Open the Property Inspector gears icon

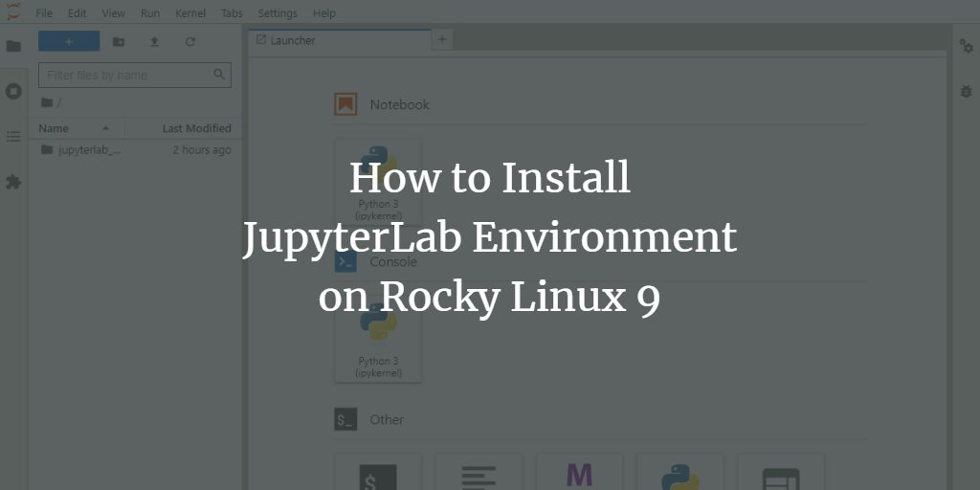pyautogui.click(x=967, y=46)
